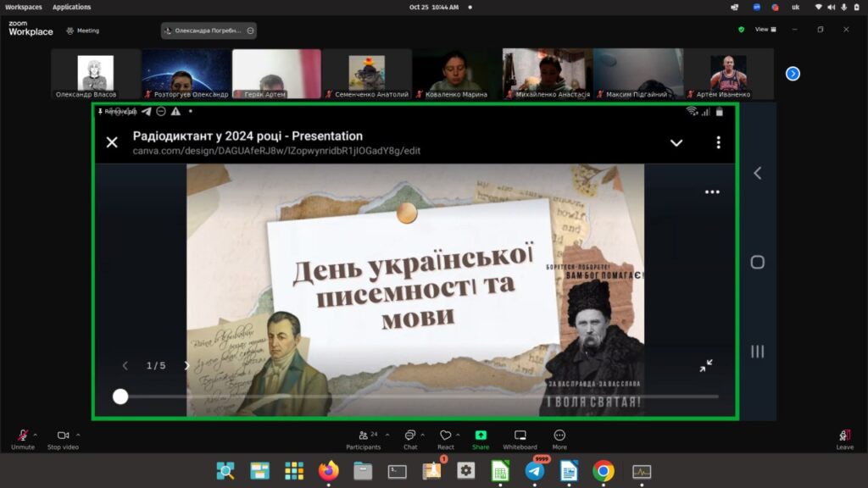This screenshot has width=868, height=488.
Task: Click the green Share screen button
Action: [x=481, y=440]
